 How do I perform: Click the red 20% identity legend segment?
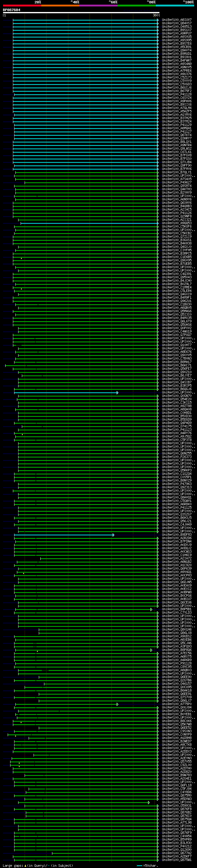coord(22,6)
